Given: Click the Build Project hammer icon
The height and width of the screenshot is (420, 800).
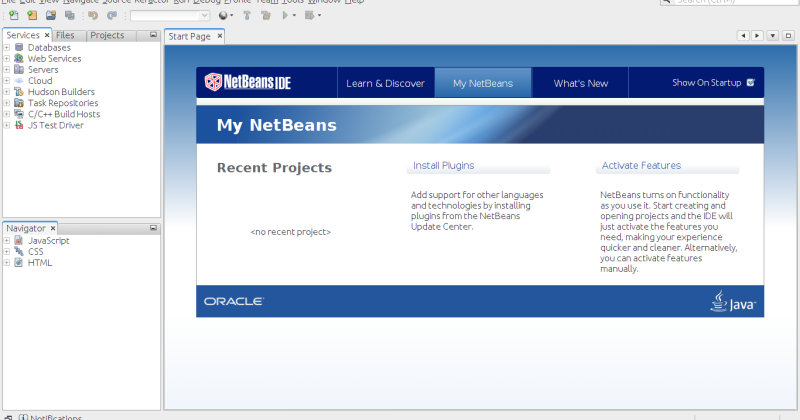Looking at the screenshot, I should tap(247, 15).
